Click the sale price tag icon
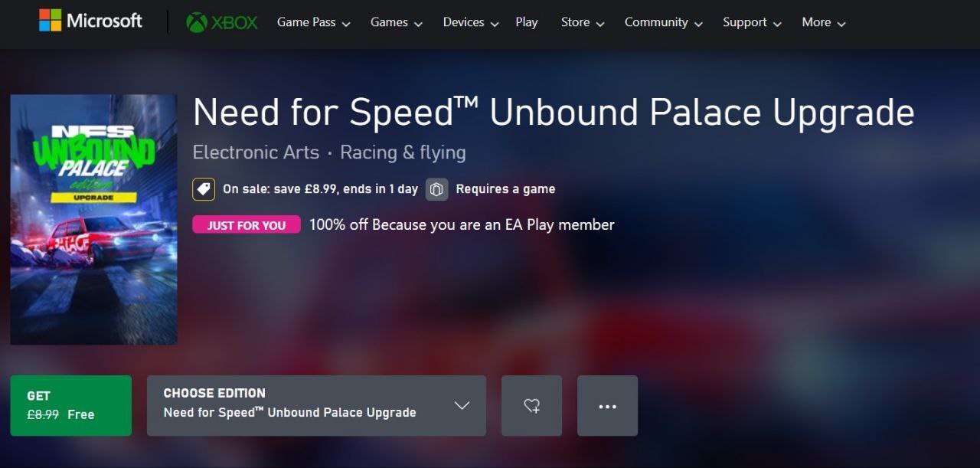Image resolution: width=980 pixels, height=468 pixels. pos(204,189)
